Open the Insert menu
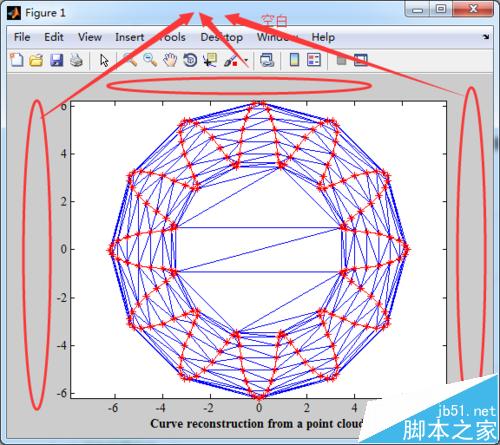Image resolution: width=500 pixels, height=445 pixels. pos(130,37)
